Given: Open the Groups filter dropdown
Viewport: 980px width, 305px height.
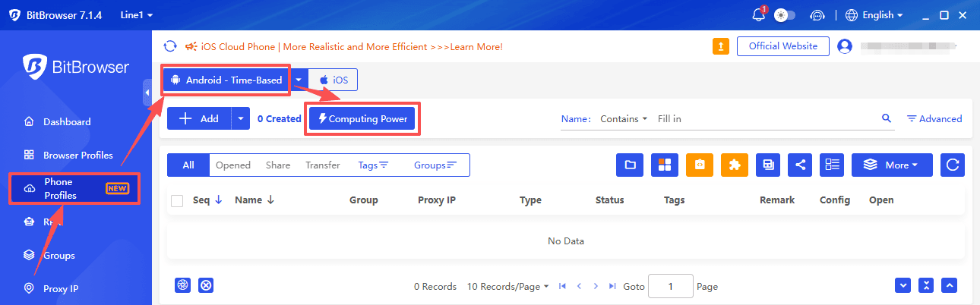Looking at the screenshot, I should click(435, 165).
